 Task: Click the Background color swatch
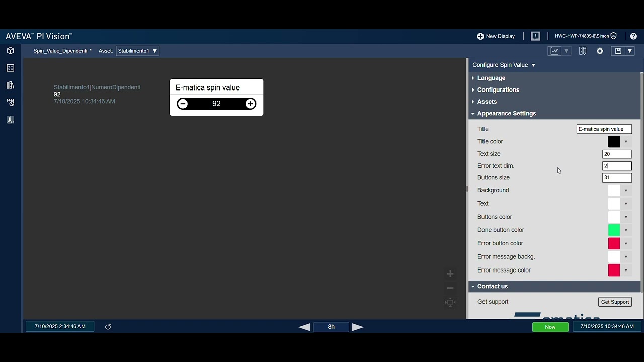(x=614, y=190)
